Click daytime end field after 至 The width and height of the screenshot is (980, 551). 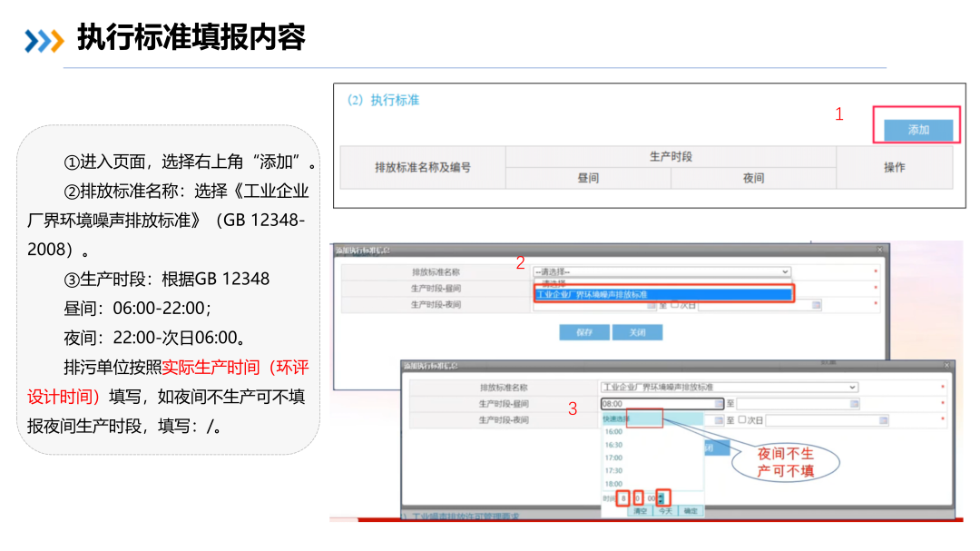[798, 403]
